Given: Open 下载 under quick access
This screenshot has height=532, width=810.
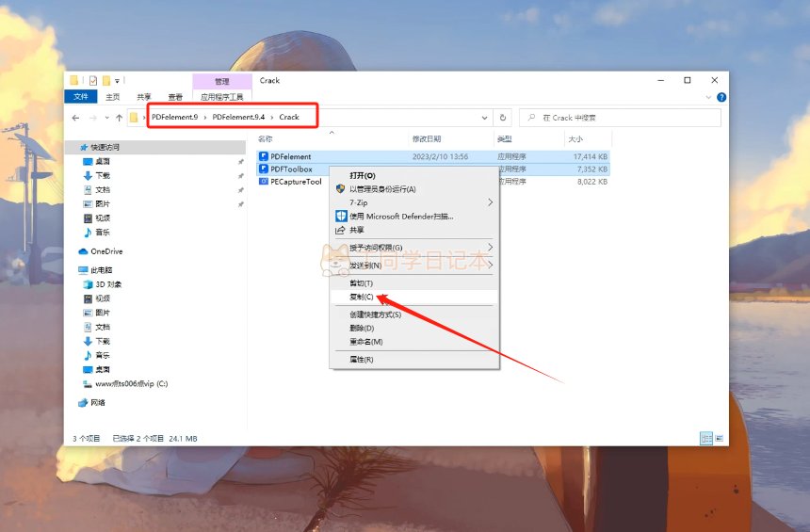Looking at the screenshot, I should [103, 176].
